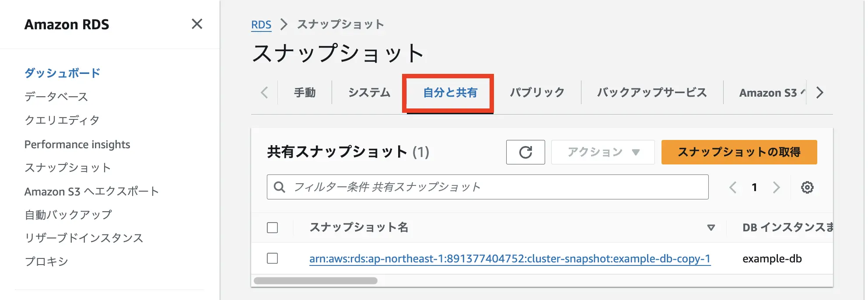Close the Amazon RDS side panel
868x300 pixels.
(x=197, y=24)
